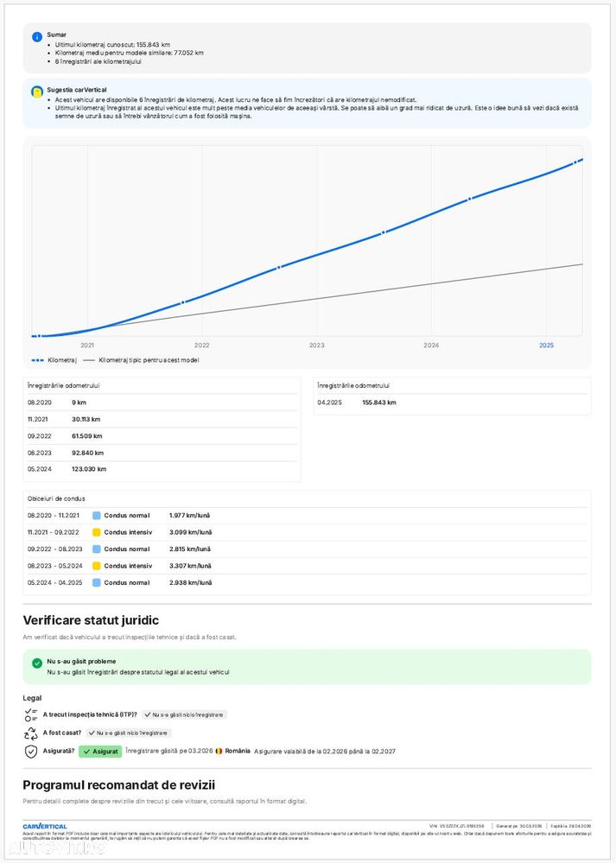Screen dimensions: 616x863
Task: Click 'Ultimul kilometraj cunoscut: 155.843 km' line
Action: 112,44
